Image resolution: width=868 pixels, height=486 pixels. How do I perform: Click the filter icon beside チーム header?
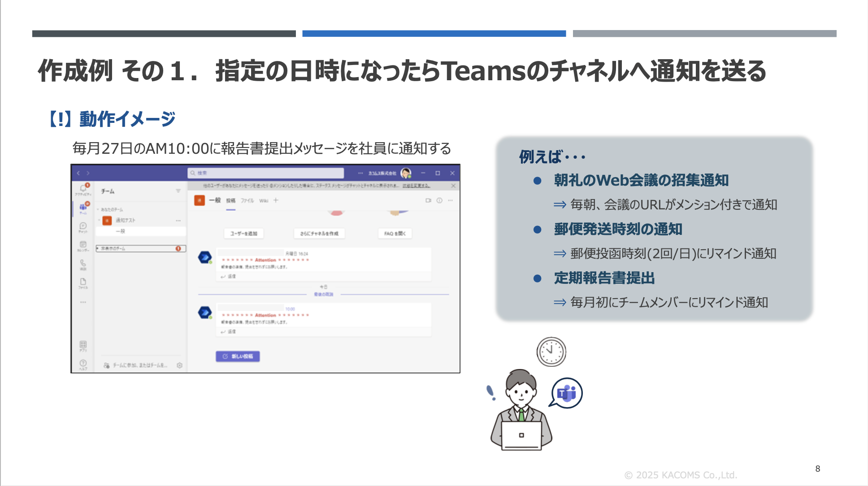pyautogui.click(x=178, y=191)
